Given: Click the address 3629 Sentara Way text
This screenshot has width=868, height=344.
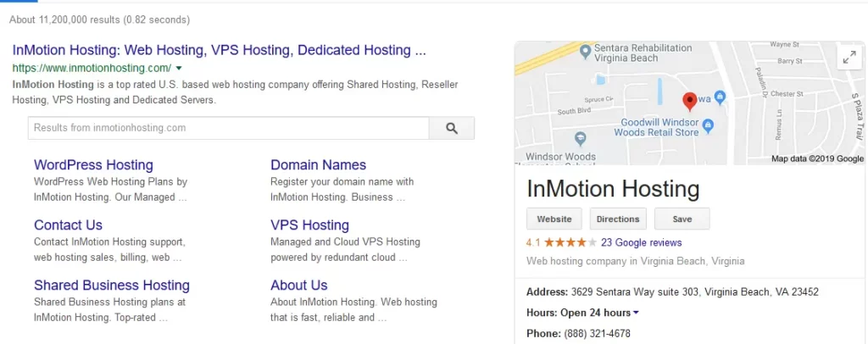Looking at the screenshot, I should [695, 291].
